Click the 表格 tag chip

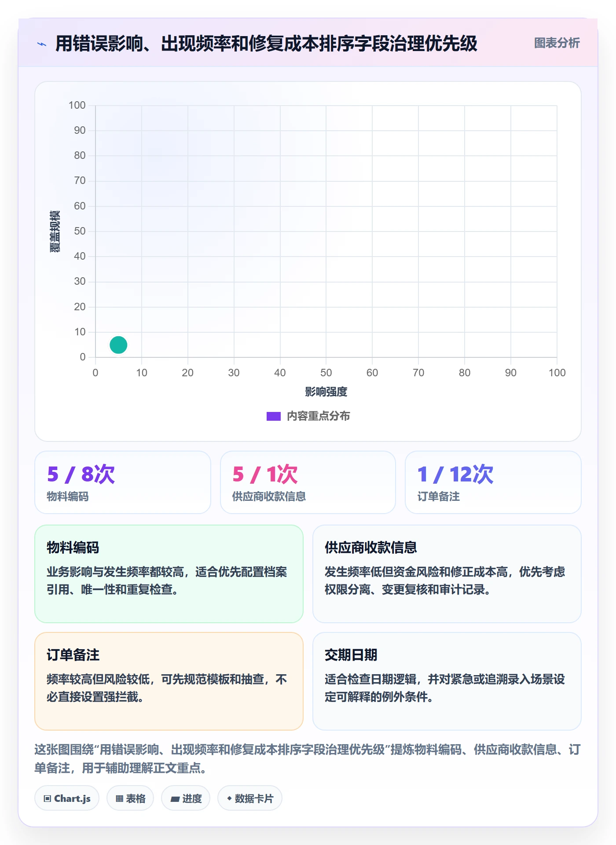click(130, 798)
